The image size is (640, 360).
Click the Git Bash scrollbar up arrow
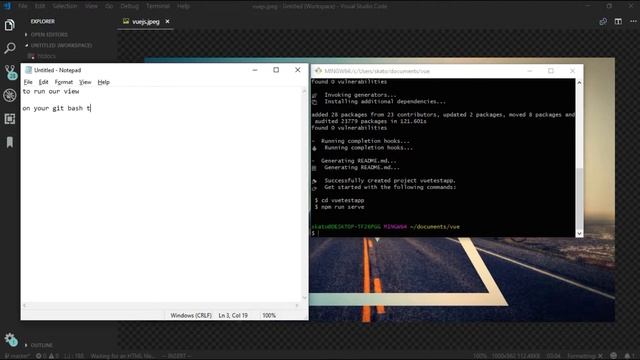point(579,82)
